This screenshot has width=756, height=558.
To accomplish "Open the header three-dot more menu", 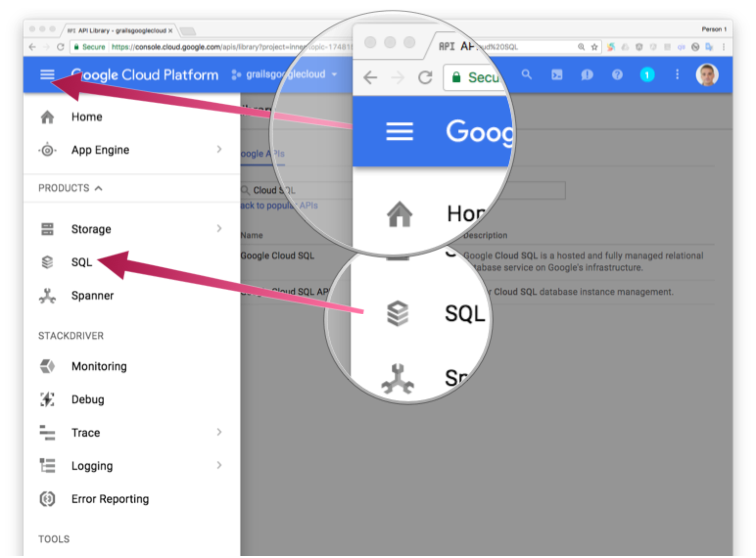I will click(677, 74).
